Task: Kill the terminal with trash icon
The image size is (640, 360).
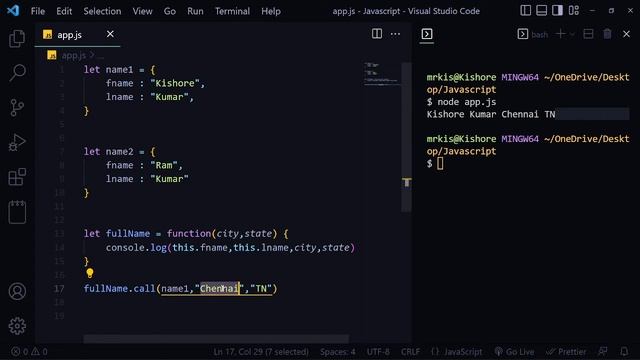Action: click(x=607, y=34)
